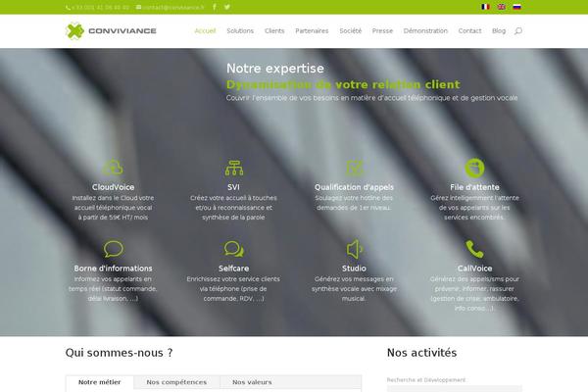
Task: Click the Selfcare chat bubbles icon
Action: click(234, 249)
